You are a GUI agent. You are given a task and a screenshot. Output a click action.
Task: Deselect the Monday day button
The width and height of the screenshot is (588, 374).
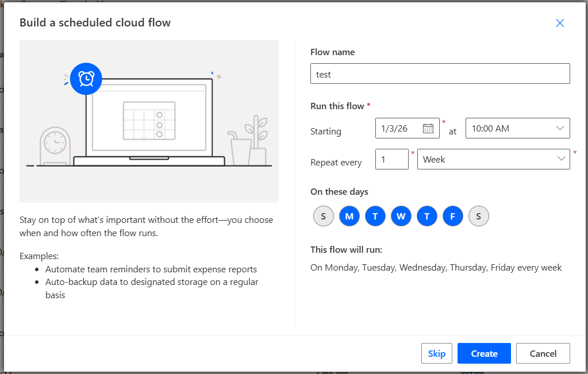coord(349,216)
